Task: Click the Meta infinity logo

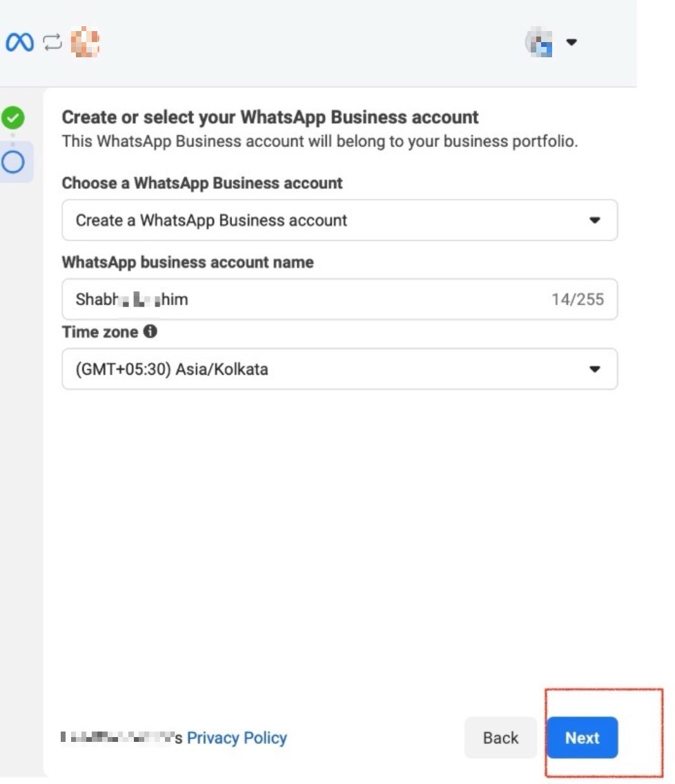Action: click(19, 43)
